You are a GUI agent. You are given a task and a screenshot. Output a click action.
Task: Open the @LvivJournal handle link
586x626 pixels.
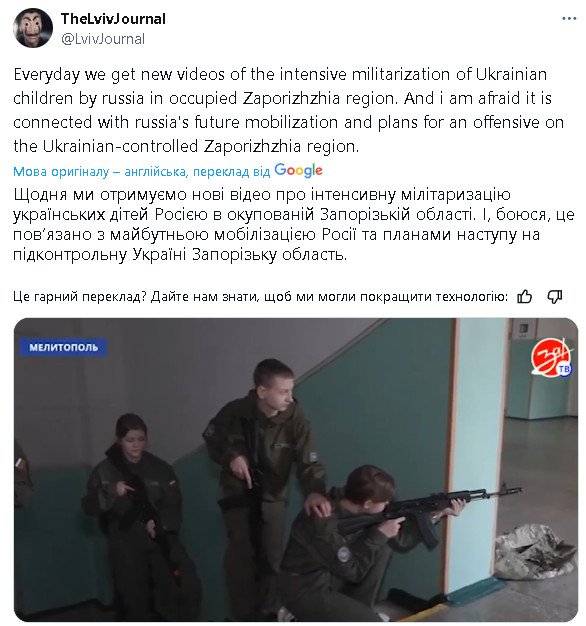click(103, 39)
